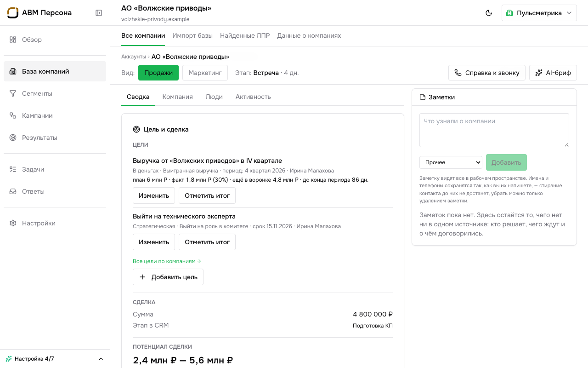Select the Сводка tab
The width and height of the screenshot is (588, 368).
click(138, 97)
